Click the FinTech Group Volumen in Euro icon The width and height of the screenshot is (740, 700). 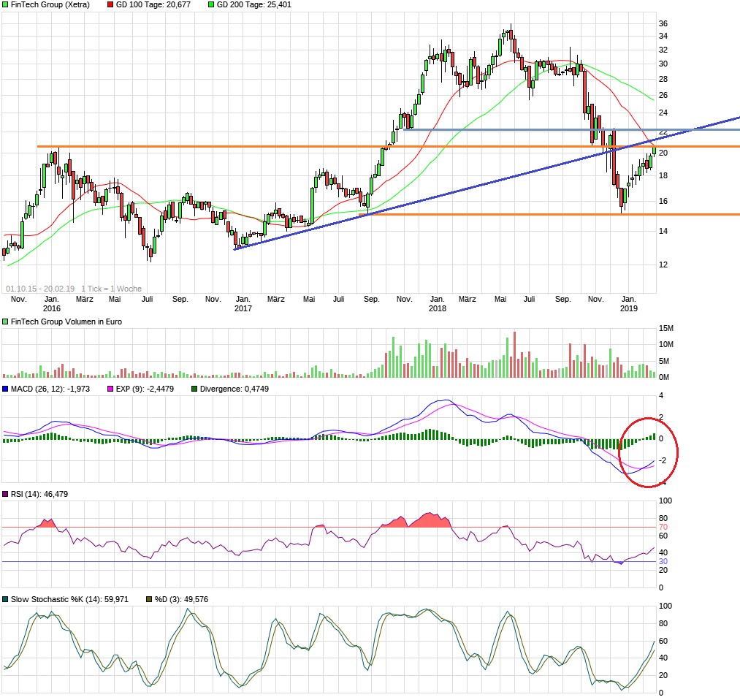point(5,322)
